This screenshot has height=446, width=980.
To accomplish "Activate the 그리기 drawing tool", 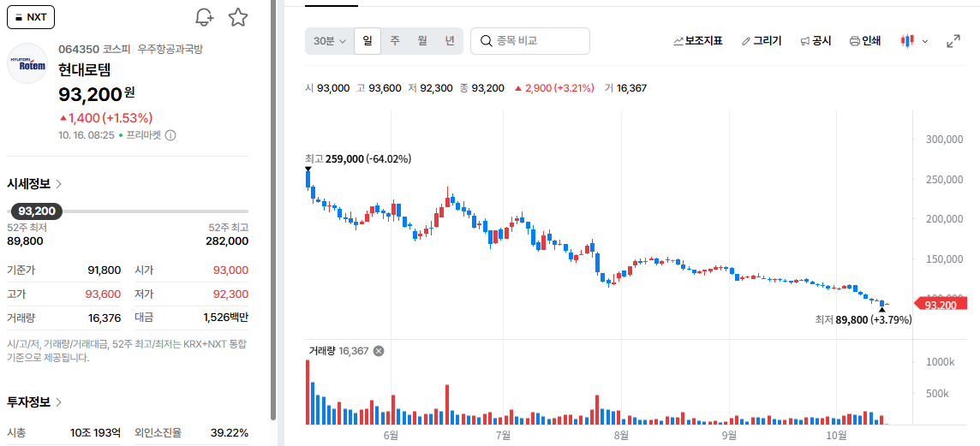I will [762, 41].
